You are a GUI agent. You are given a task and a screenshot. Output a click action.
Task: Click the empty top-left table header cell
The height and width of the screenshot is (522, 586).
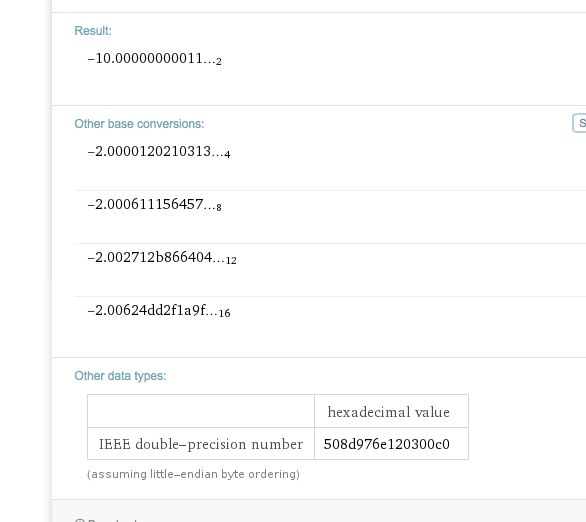click(x=201, y=411)
